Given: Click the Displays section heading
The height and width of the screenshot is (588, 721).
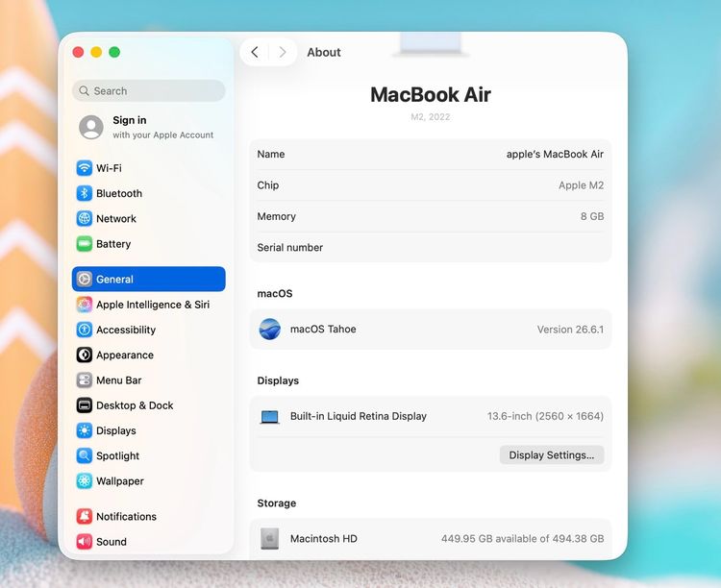Looking at the screenshot, I should point(278,380).
